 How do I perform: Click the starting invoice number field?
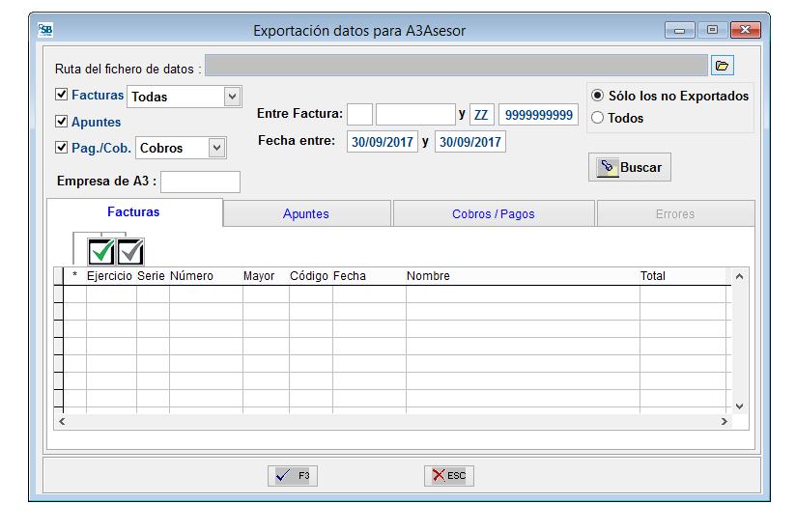[x=415, y=115]
